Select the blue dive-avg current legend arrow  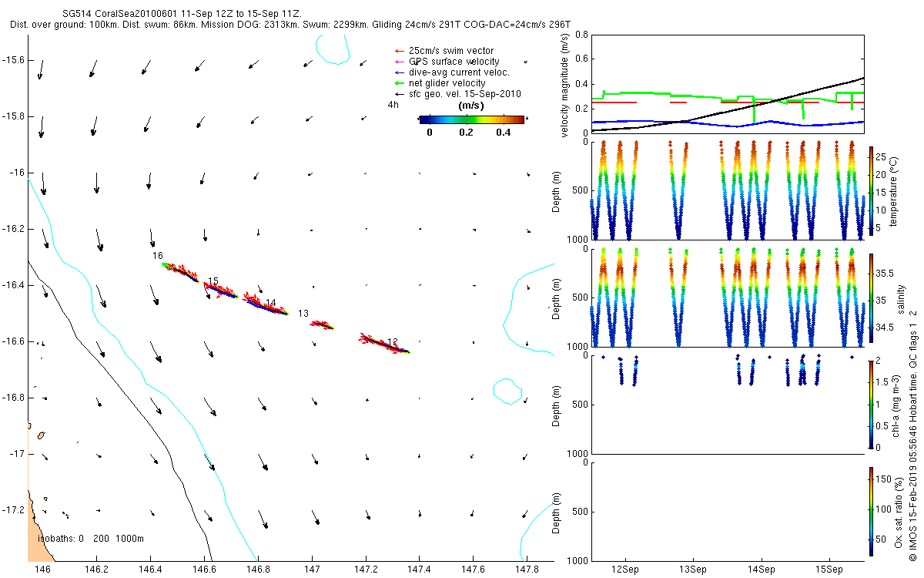click(399, 72)
